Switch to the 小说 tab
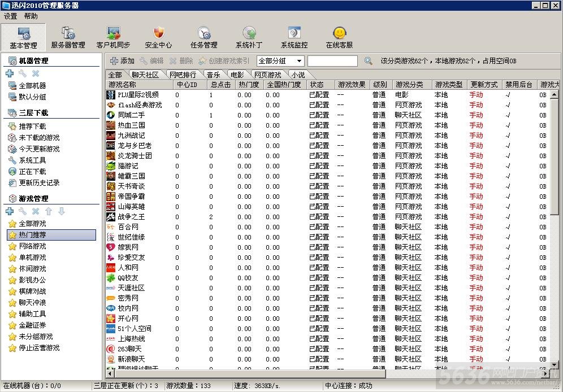This screenshot has width=563, height=392. (298, 75)
